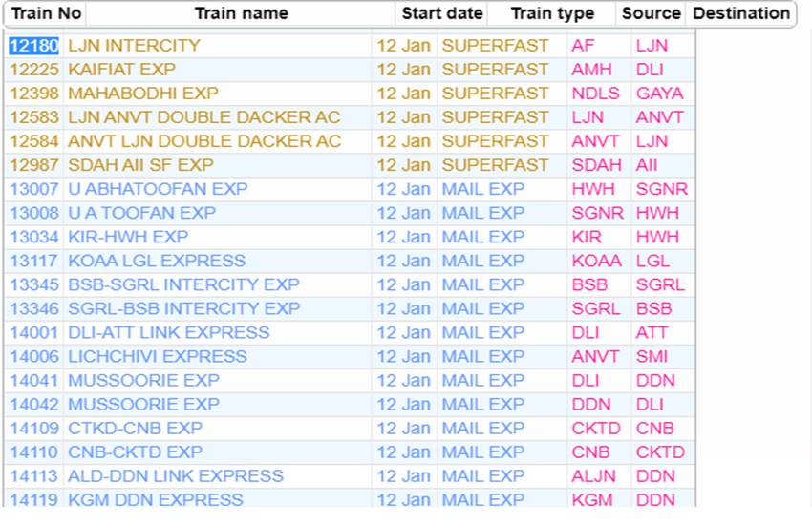Select train number 13007
The width and height of the screenshot is (812, 525).
tap(34, 189)
